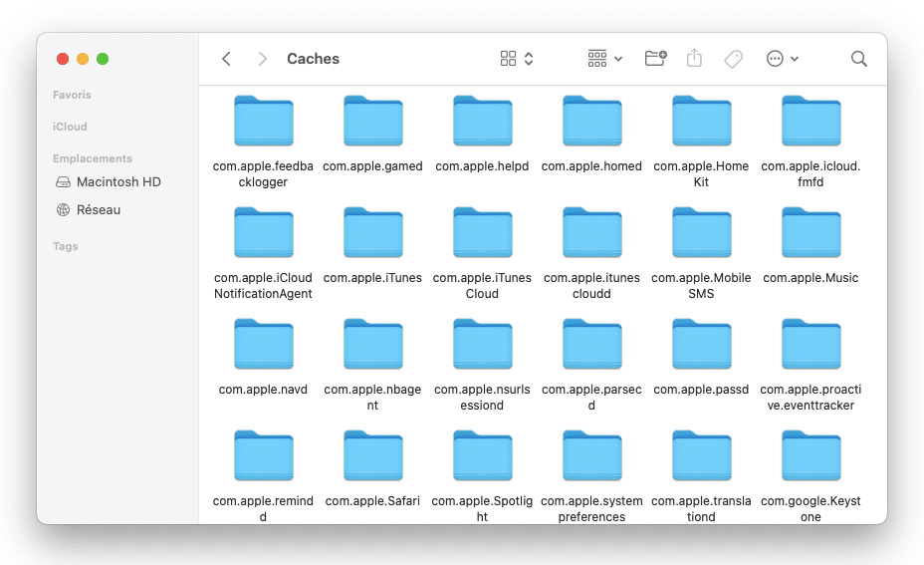Open the com.apple.Safari folder
The height and width of the screenshot is (565, 924).
coord(372,456)
